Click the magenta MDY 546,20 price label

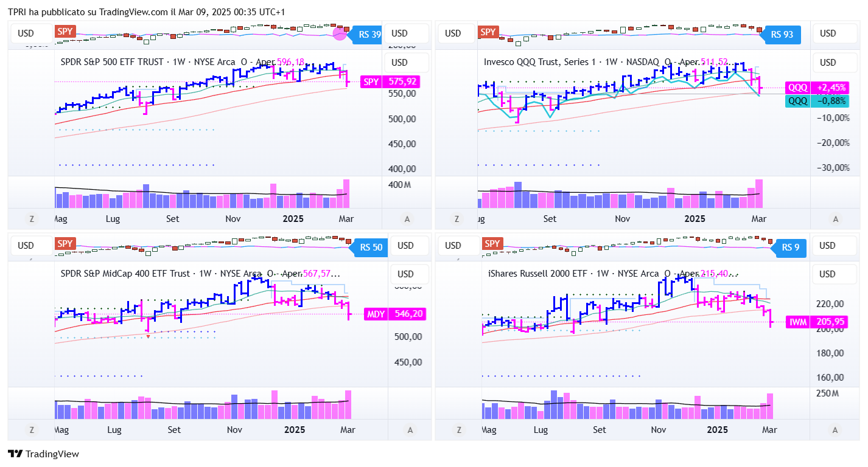point(394,314)
